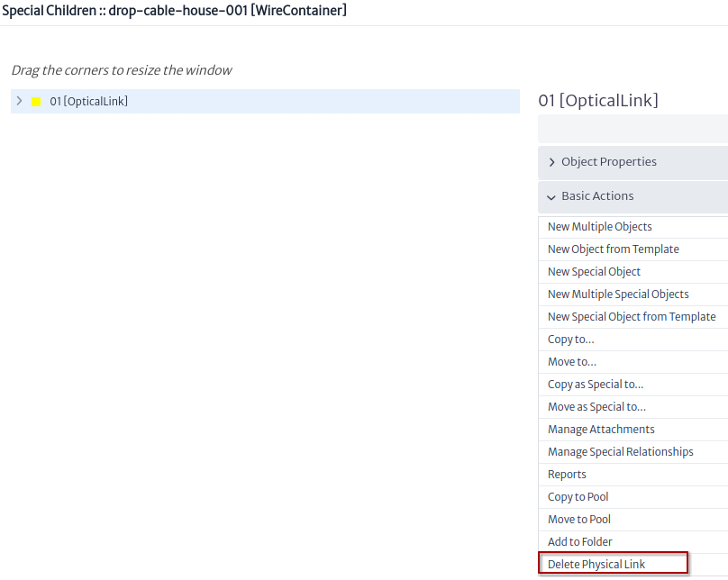Image resolution: width=728 pixels, height=580 pixels.
Task: Select the 01 [OpticalLink] tree row text
Action: [x=88, y=101]
